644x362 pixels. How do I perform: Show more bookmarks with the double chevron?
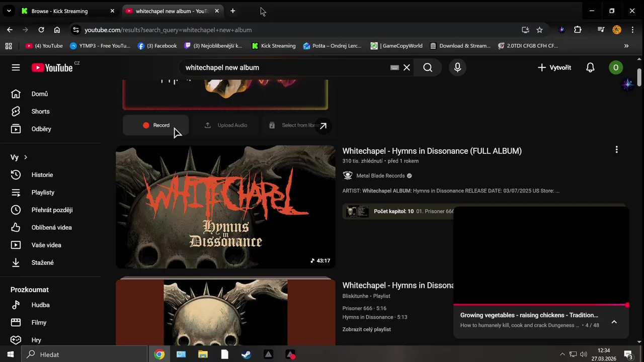coord(626,46)
